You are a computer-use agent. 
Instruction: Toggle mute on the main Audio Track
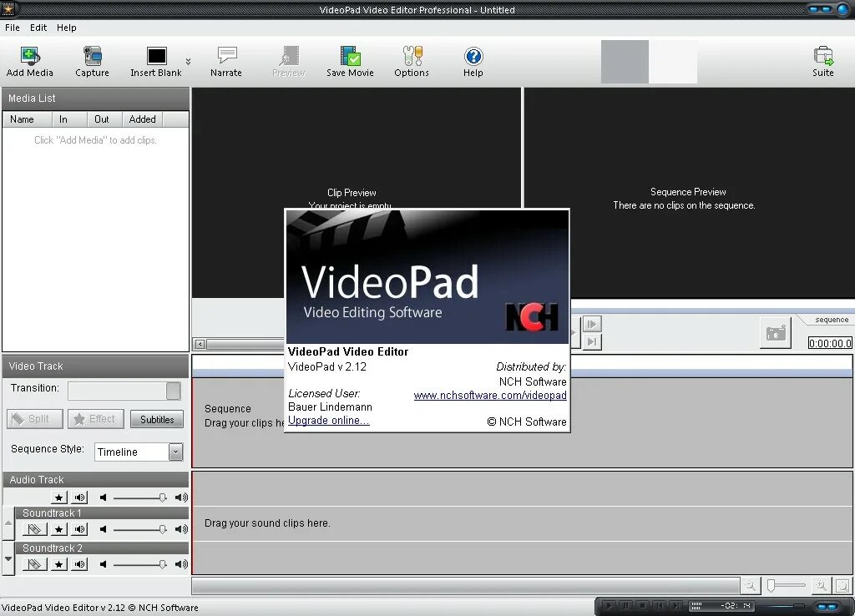point(80,497)
